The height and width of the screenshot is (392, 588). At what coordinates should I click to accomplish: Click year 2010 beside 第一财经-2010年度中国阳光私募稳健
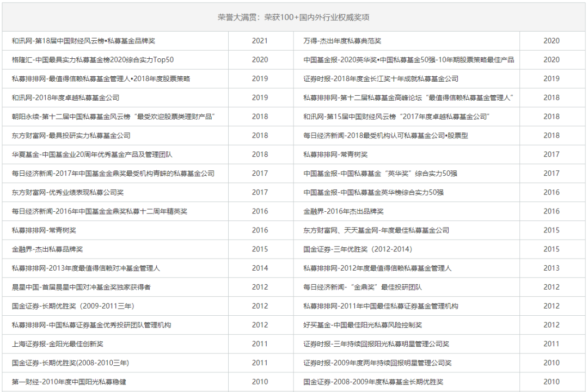[260, 382]
